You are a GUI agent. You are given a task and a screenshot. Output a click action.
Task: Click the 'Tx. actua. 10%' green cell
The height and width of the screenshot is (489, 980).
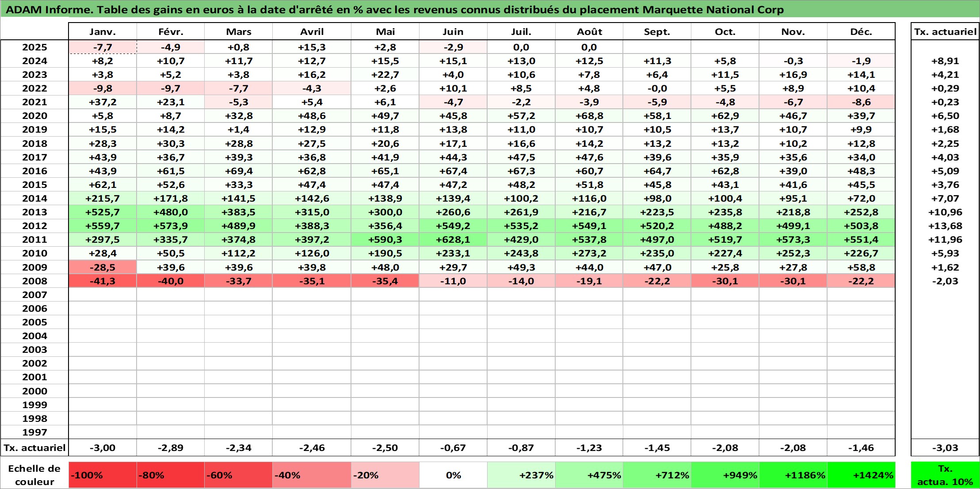click(x=945, y=475)
